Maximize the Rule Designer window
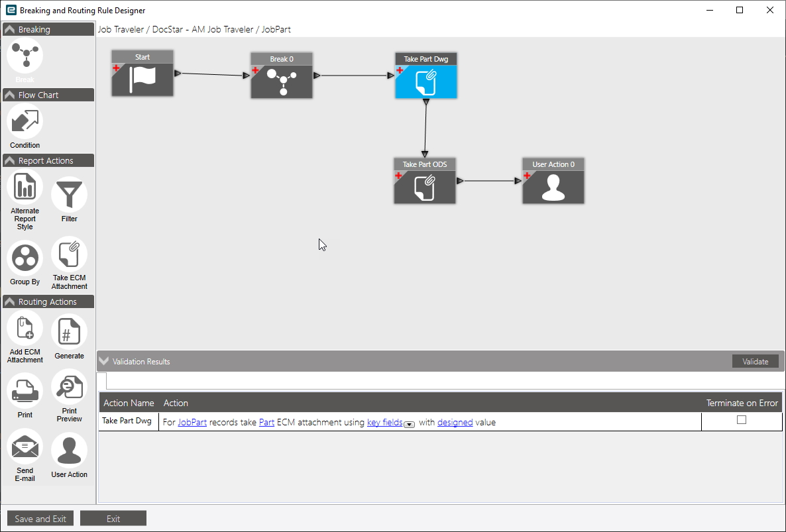The image size is (786, 532). tap(740, 10)
